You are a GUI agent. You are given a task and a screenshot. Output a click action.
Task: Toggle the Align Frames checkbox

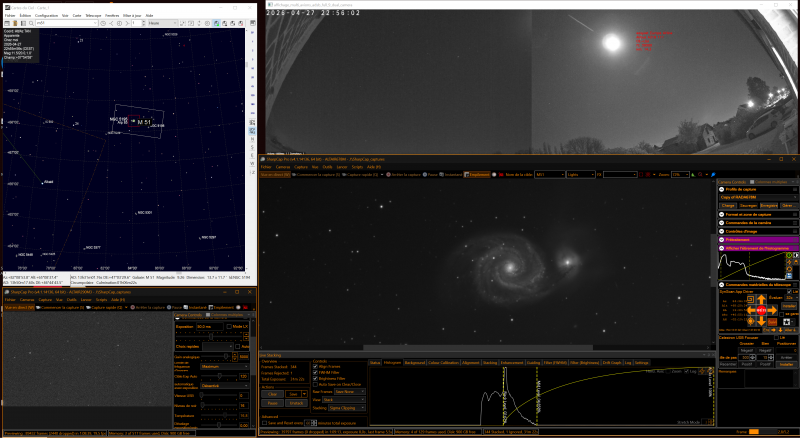[315, 367]
